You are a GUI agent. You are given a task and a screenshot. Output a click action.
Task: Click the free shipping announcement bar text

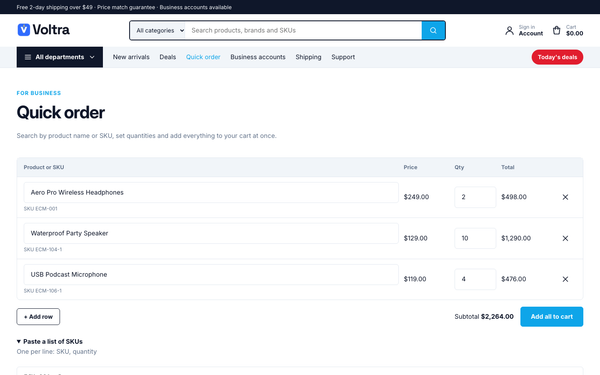coord(124,7)
